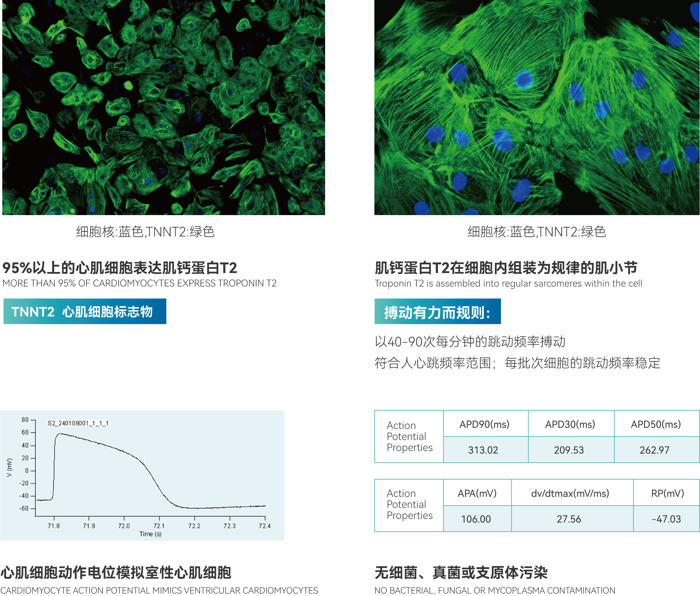The height and width of the screenshot is (596, 700).
Task: Click the APD90(ms) column header
Action: coord(486,424)
